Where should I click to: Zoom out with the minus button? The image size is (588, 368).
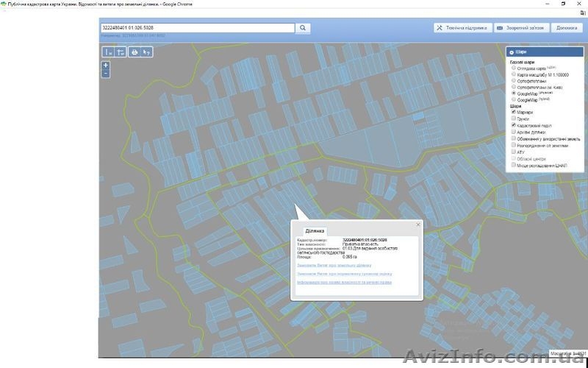point(106,73)
